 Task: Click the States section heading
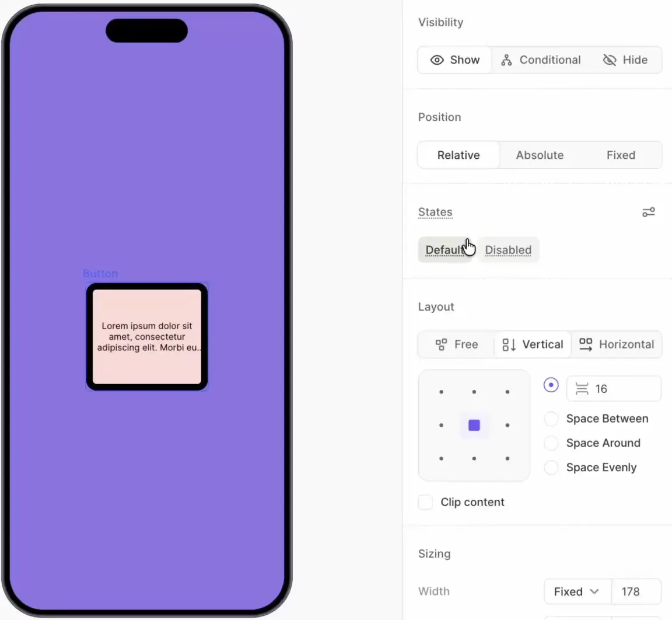tap(435, 213)
